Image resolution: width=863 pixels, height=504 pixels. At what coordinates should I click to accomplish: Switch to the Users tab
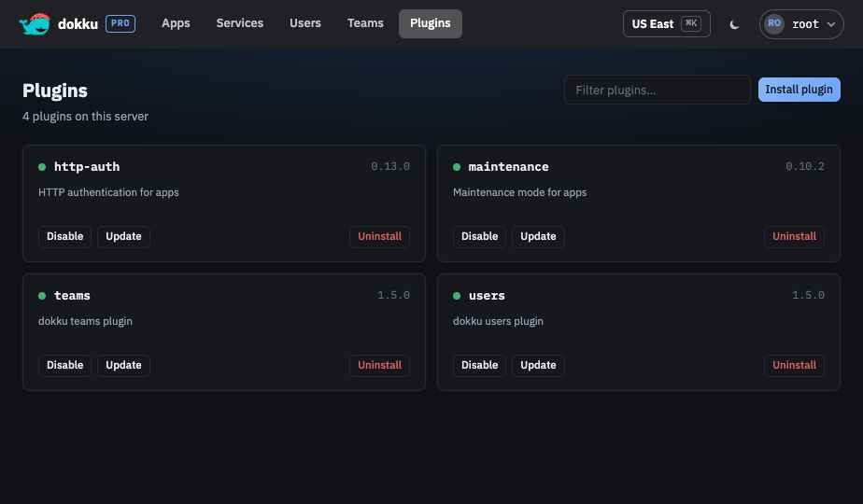tap(304, 23)
